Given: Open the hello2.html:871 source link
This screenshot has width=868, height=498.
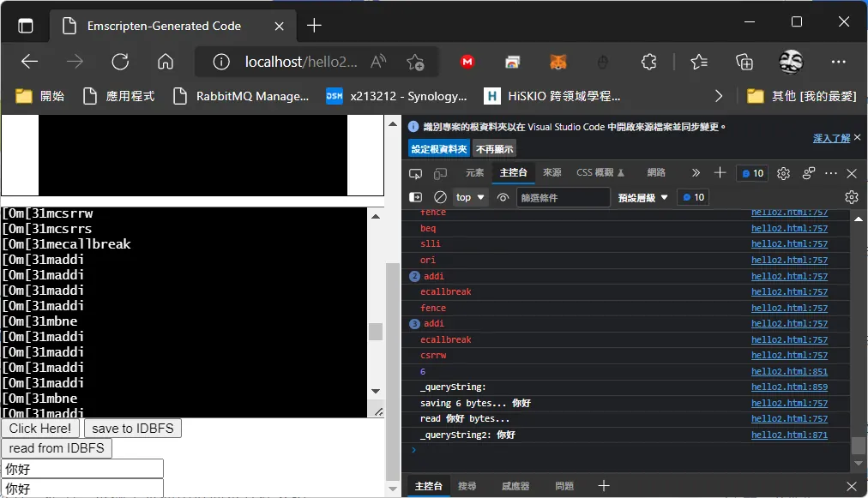Looking at the screenshot, I should point(789,435).
